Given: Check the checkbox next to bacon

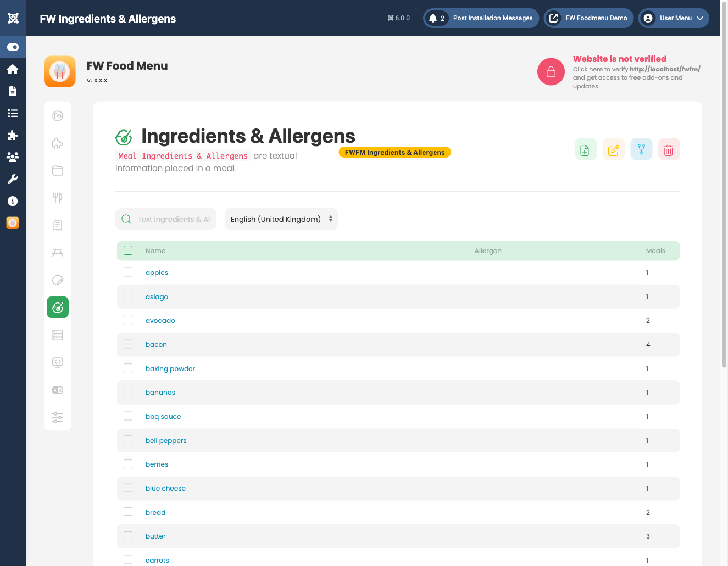Looking at the screenshot, I should click(128, 344).
